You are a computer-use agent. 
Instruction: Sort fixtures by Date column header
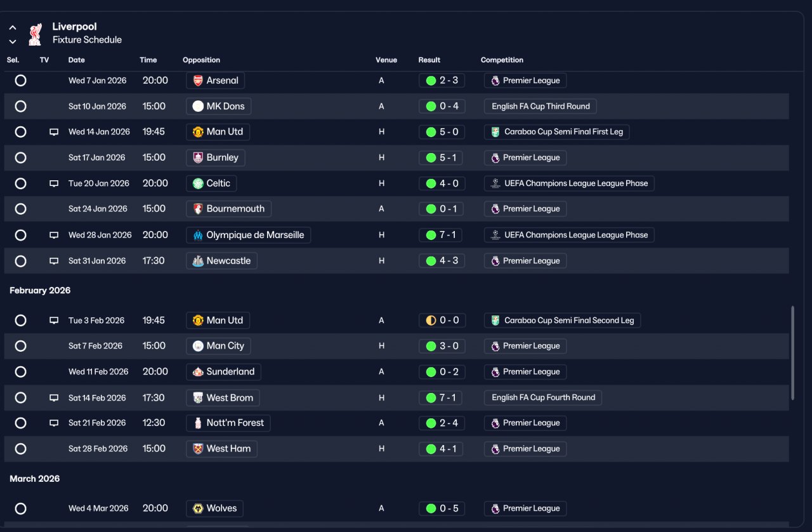coord(77,60)
